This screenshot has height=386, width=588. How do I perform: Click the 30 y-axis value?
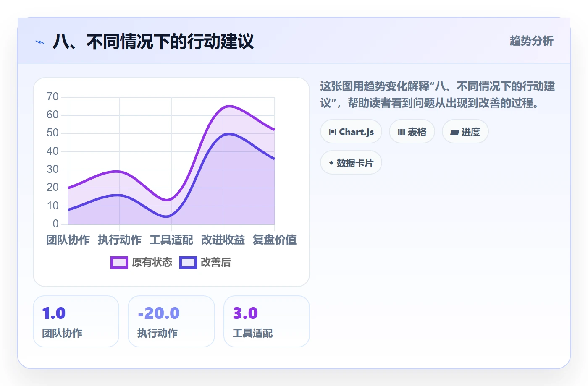52,170
